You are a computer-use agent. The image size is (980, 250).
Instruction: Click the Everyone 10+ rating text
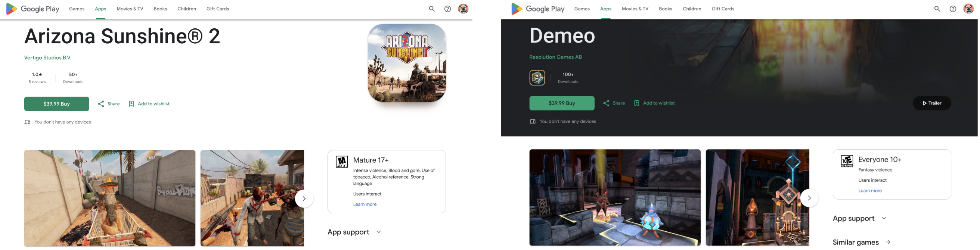[880, 160]
